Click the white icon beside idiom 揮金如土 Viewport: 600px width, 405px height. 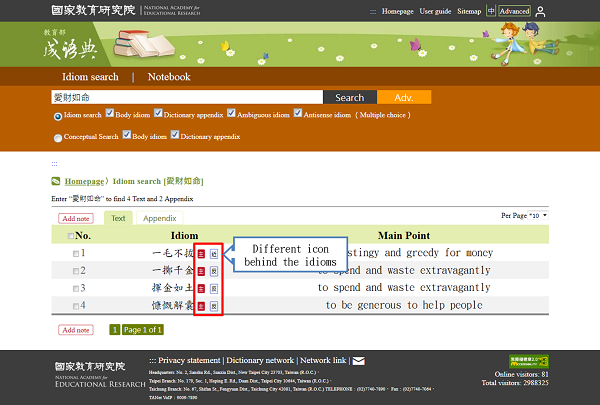coord(214,288)
